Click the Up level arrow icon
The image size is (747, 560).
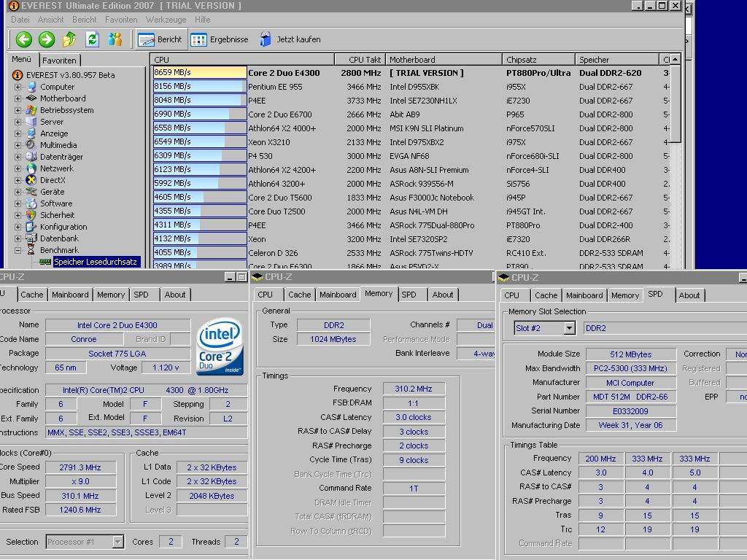[69, 39]
